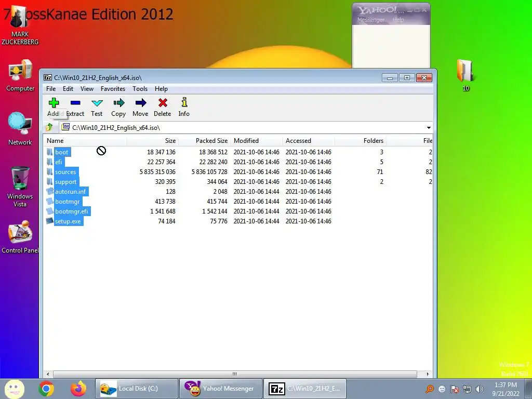The width and height of the screenshot is (532, 399).
Task: Sort by the Name column header
Action: tap(85, 140)
